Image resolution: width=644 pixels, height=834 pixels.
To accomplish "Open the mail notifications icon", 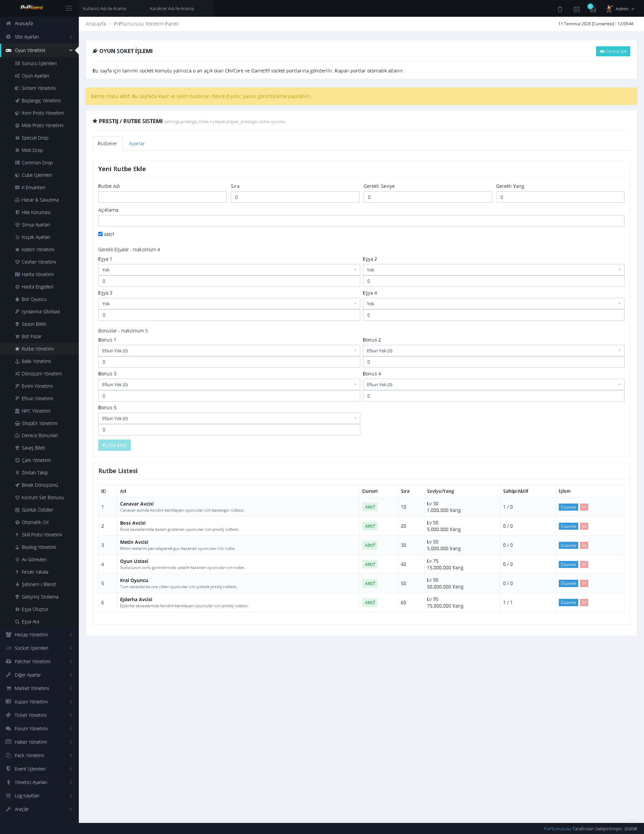I will (593, 9).
